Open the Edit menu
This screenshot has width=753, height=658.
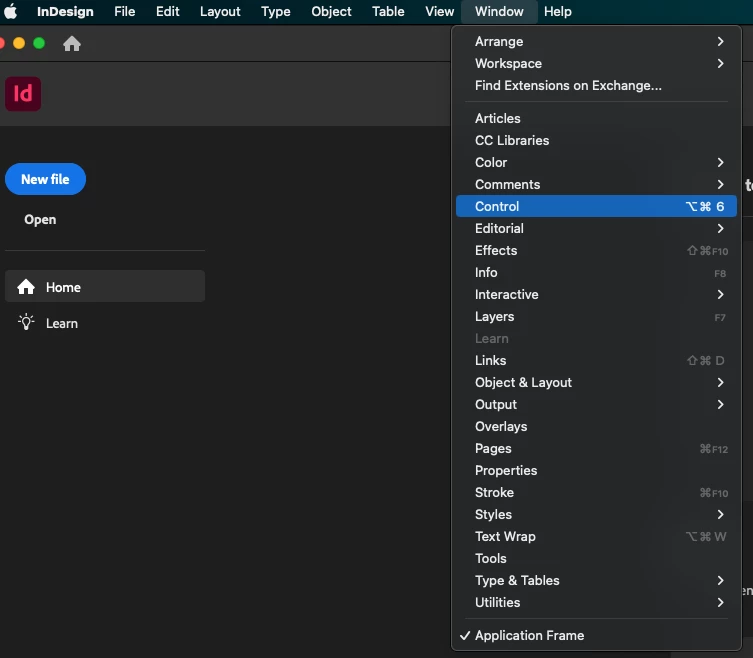coord(168,12)
